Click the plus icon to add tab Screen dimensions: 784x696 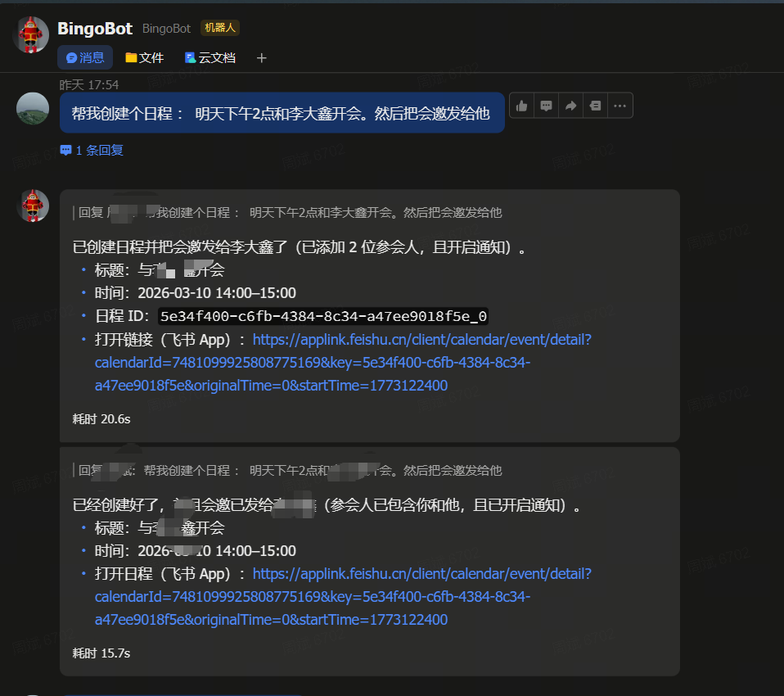click(x=262, y=58)
